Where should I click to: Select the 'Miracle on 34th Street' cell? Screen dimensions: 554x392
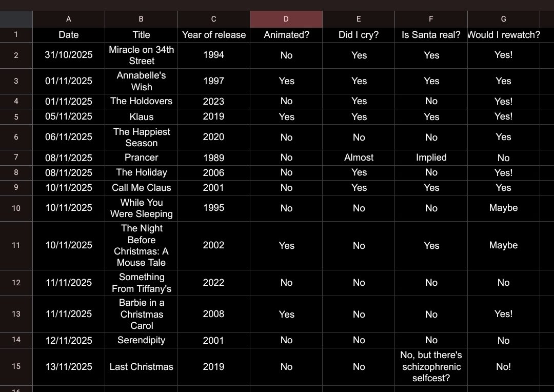click(x=142, y=55)
